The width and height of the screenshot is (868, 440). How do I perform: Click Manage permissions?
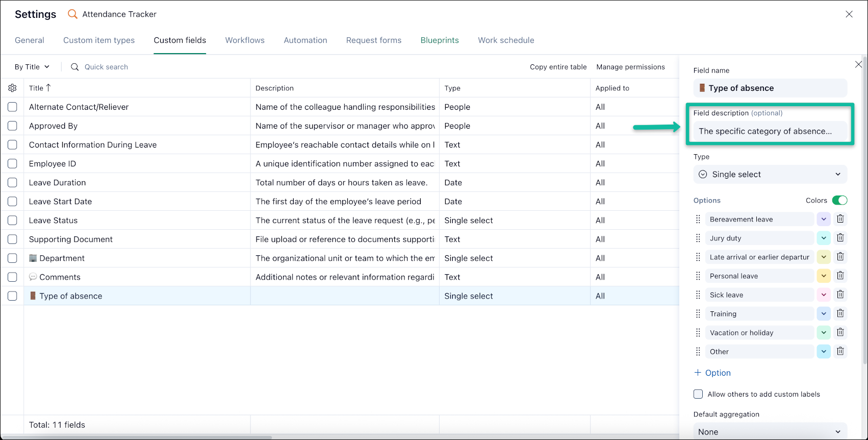630,67
